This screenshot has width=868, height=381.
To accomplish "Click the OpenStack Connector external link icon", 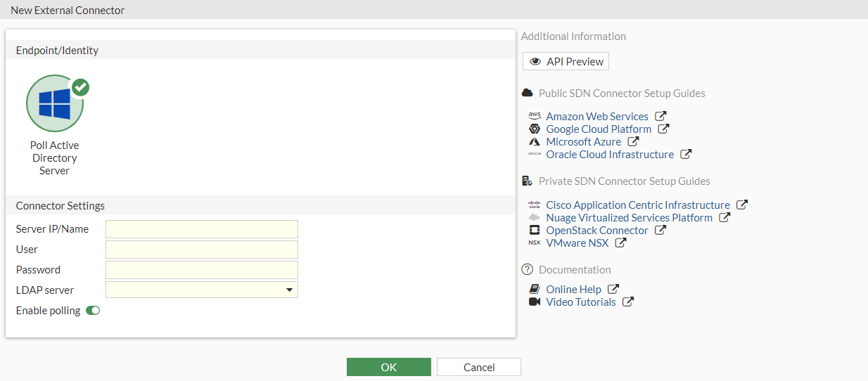I will click(660, 231).
